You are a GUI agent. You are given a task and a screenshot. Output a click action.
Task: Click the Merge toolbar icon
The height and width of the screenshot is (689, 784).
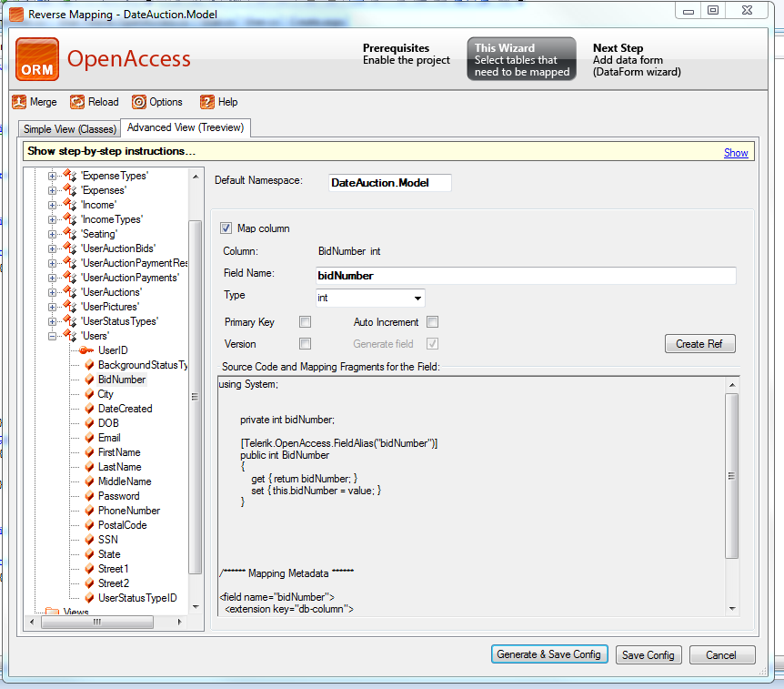point(19,102)
